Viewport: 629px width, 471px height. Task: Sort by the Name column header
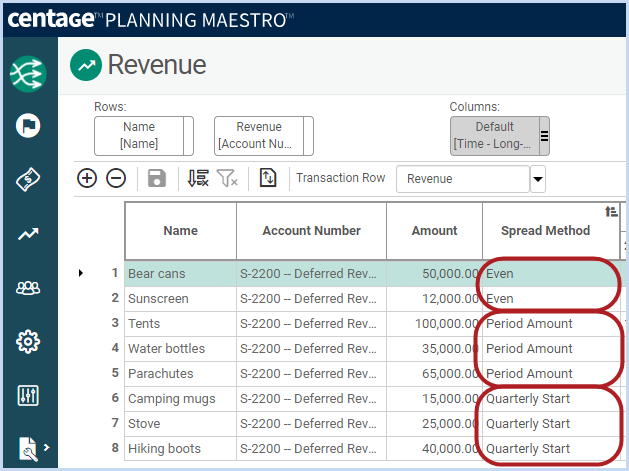point(181,231)
